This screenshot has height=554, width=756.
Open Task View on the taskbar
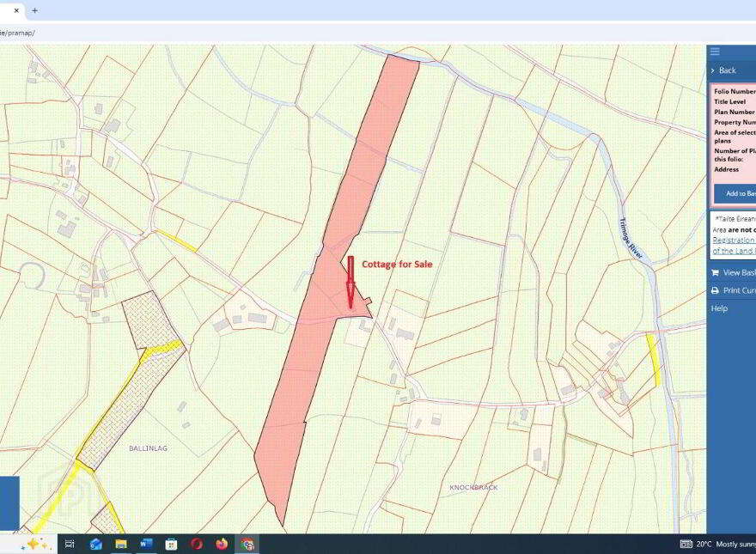70,545
